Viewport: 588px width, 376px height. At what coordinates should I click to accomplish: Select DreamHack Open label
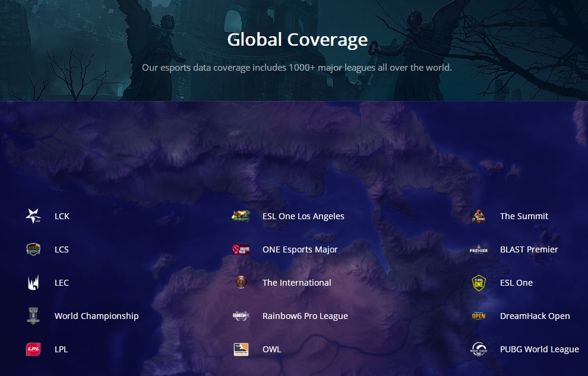(x=535, y=316)
